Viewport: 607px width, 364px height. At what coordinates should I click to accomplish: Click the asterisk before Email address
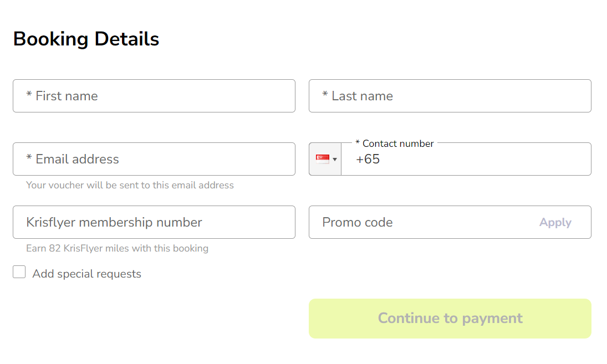coord(29,157)
